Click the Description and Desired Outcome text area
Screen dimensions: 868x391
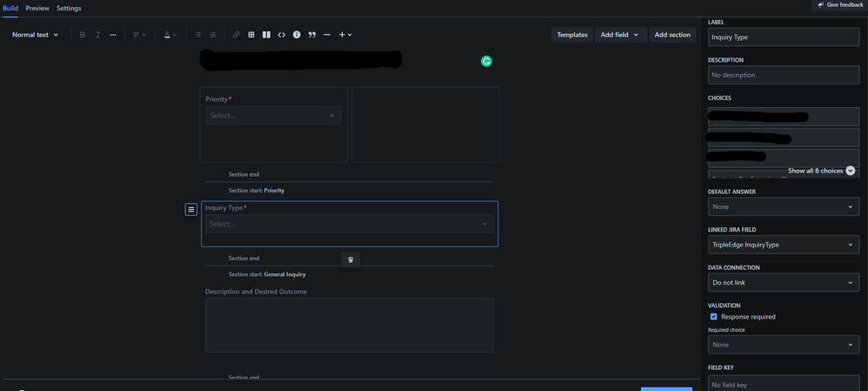tap(350, 325)
